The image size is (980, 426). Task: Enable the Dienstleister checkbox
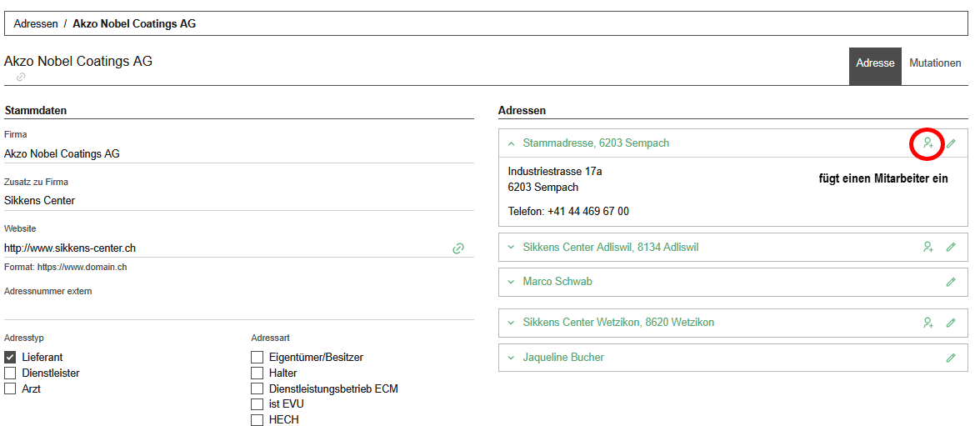coord(11,373)
